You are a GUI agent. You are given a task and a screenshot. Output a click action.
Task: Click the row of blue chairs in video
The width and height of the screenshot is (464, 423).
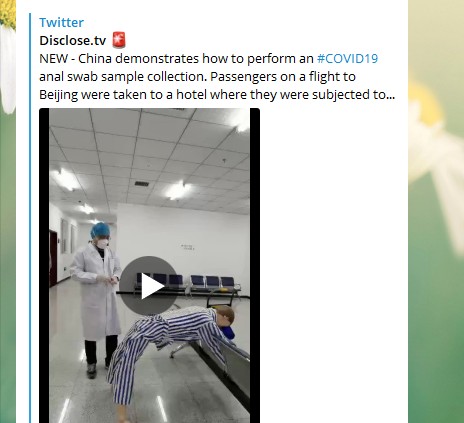click(187, 283)
